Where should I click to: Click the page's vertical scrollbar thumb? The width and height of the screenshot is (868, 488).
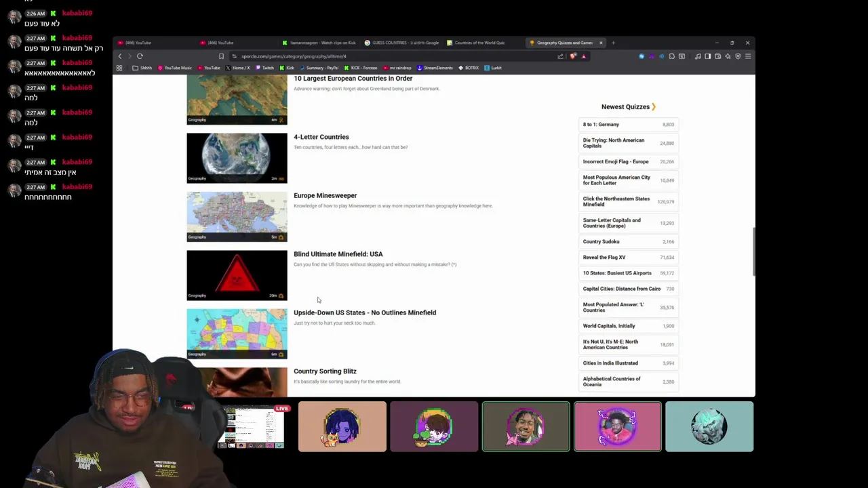pos(753,252)
